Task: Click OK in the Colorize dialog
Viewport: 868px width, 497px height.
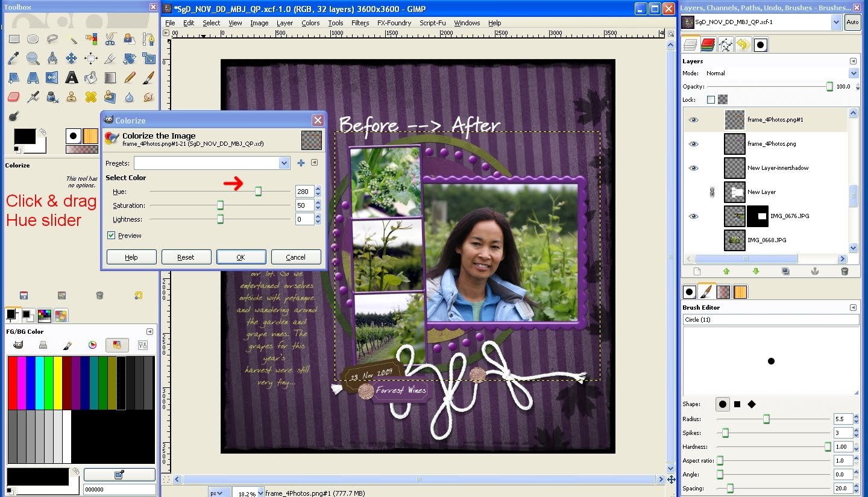Action: [x=241, y=257]
